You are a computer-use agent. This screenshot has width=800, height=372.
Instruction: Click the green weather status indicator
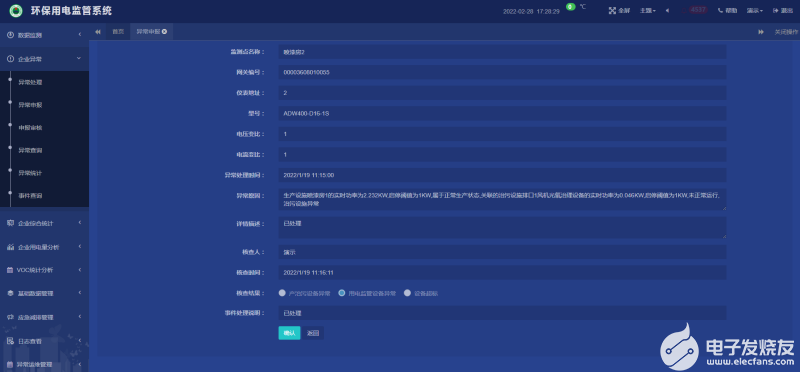point(570,7)
